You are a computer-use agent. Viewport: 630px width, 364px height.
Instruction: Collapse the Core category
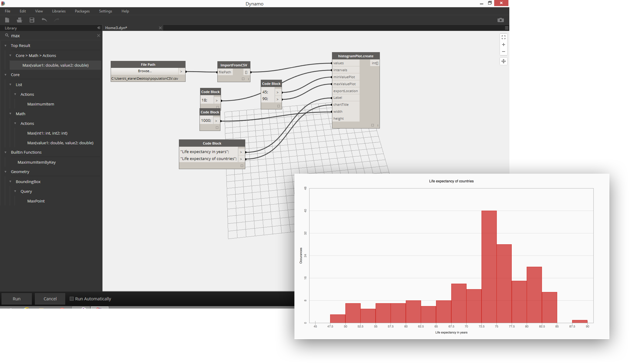[x=5, y=75]
